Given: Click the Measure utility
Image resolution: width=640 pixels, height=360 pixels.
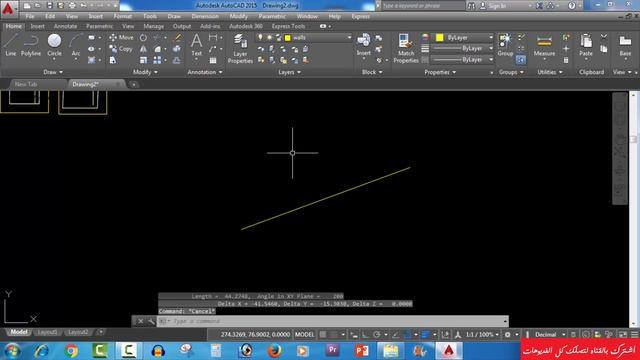Looking at the screenshot, I should point(544,46).
